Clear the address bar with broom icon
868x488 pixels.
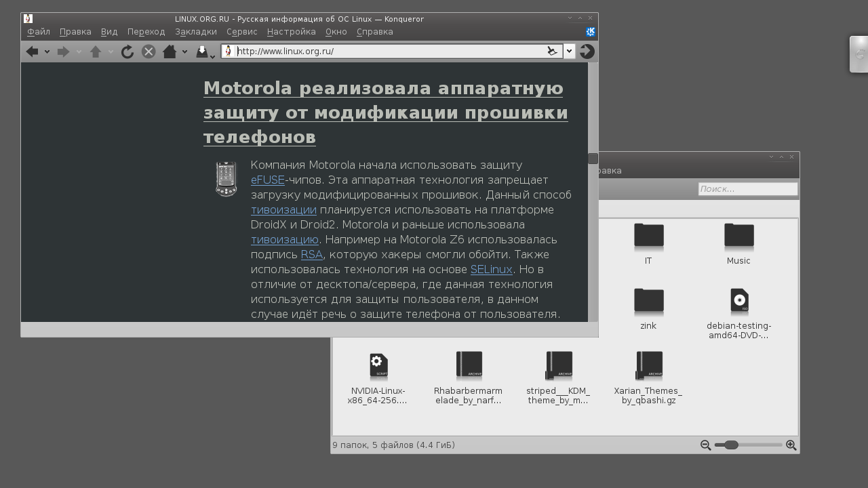coord(553,51)
